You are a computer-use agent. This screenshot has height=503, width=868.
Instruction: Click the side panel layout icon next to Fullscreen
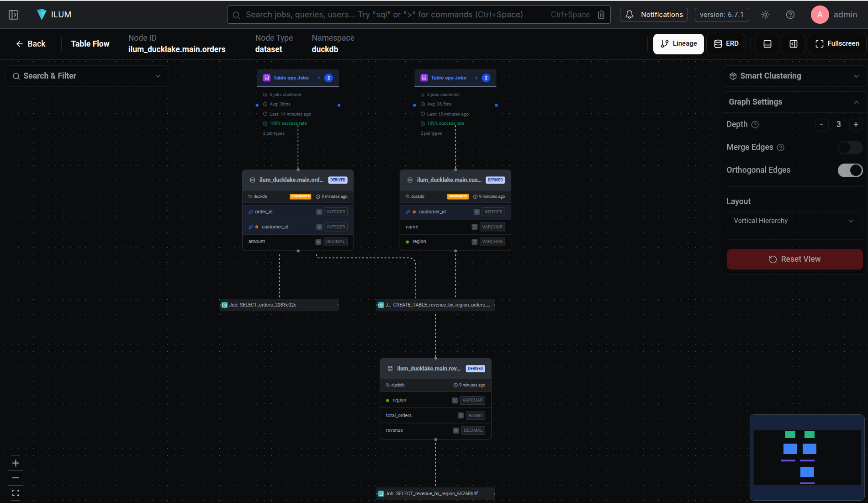tap(793, 44)
